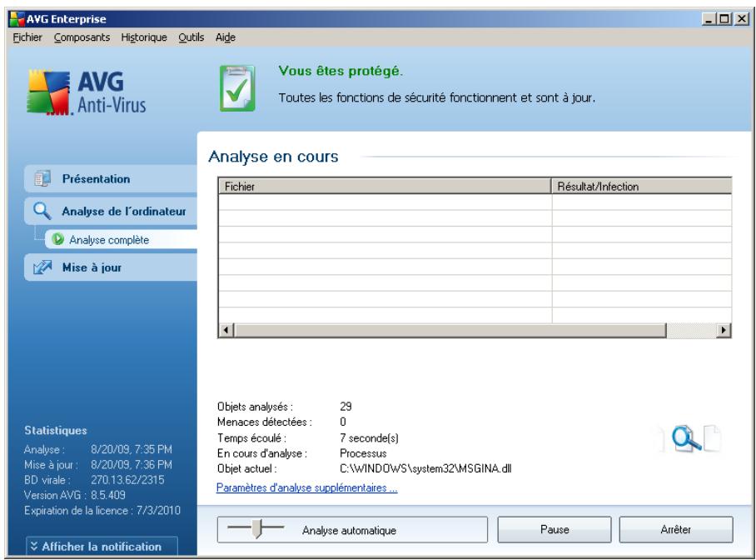Click the Arrêter button to stop scan
This screenshot has width=756, height=560.
[676, 530]
